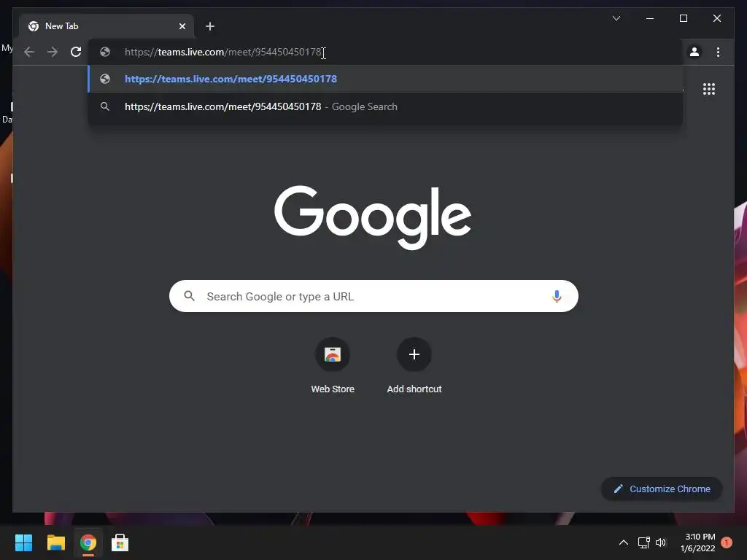Start voice search with the microphone
Screen dimensions: 747x560
(x=557, y=296)
